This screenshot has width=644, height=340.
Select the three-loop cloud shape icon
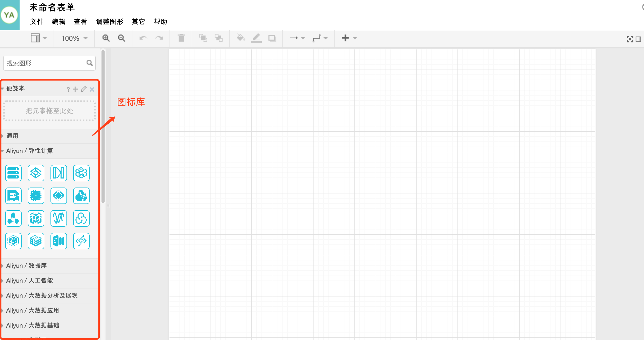(81, 218)
